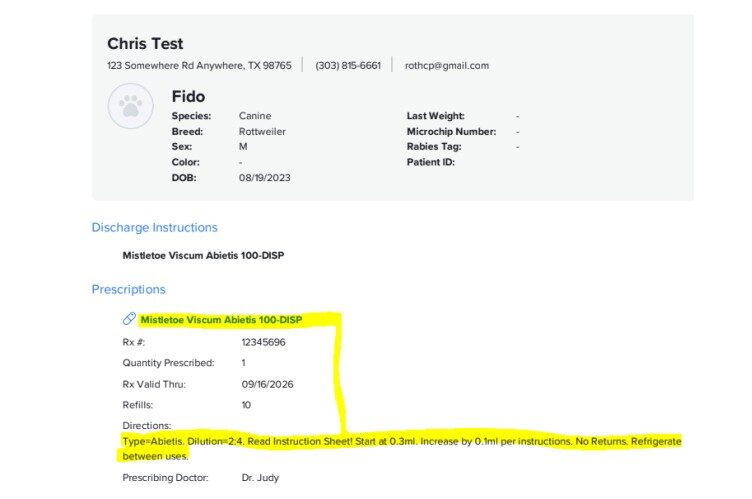Open the Prescriptions section heading

[128, 289]
